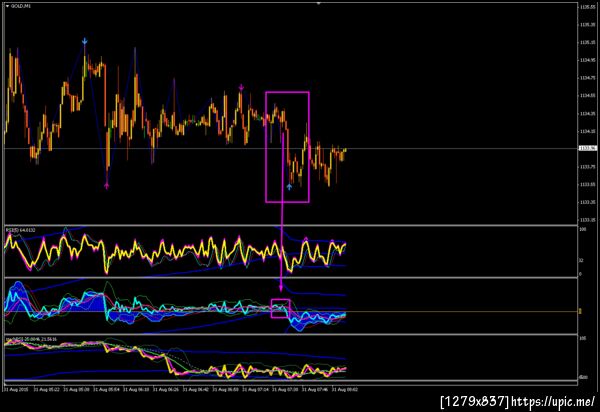Click the '31 Aug 07:46' time axis label

click(315, 389)
